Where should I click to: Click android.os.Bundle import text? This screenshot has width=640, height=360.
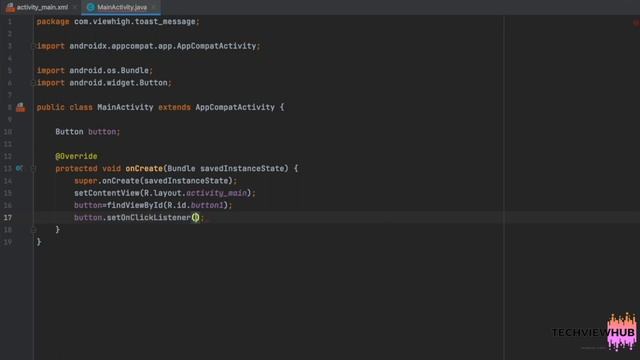109,71
